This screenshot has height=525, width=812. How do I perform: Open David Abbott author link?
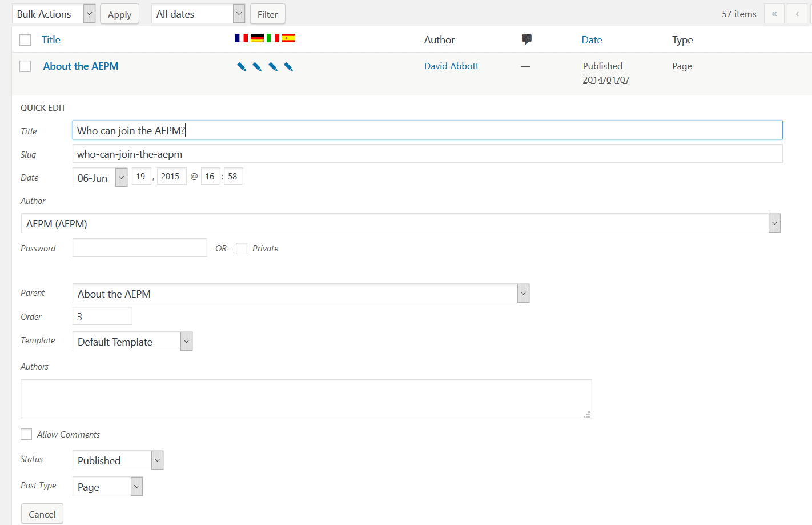(451, 66)
